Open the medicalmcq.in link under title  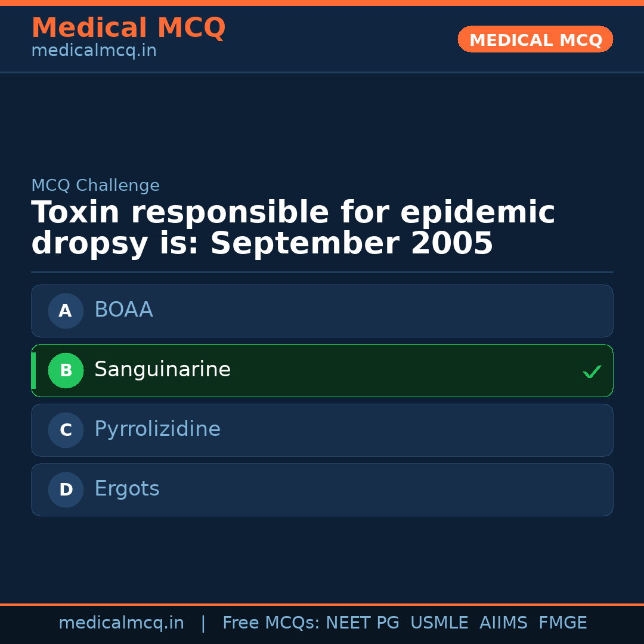click(x=94, y=51)
